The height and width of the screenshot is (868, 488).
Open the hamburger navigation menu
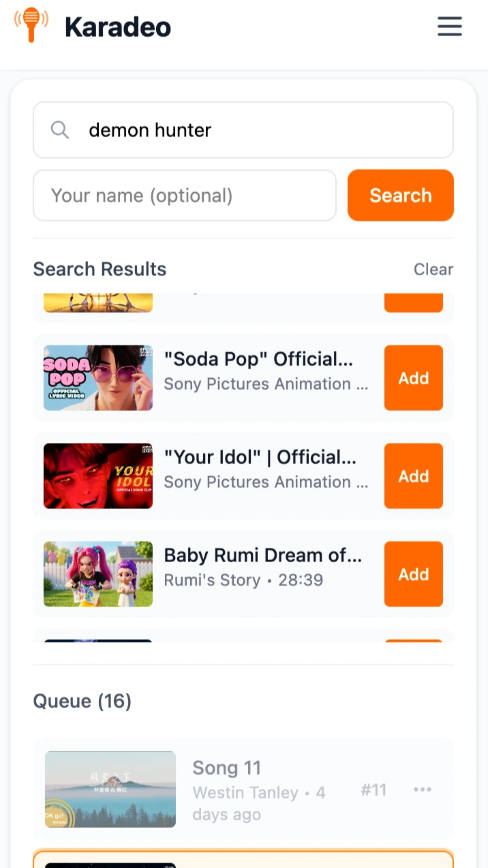click(x=450, y=27)
